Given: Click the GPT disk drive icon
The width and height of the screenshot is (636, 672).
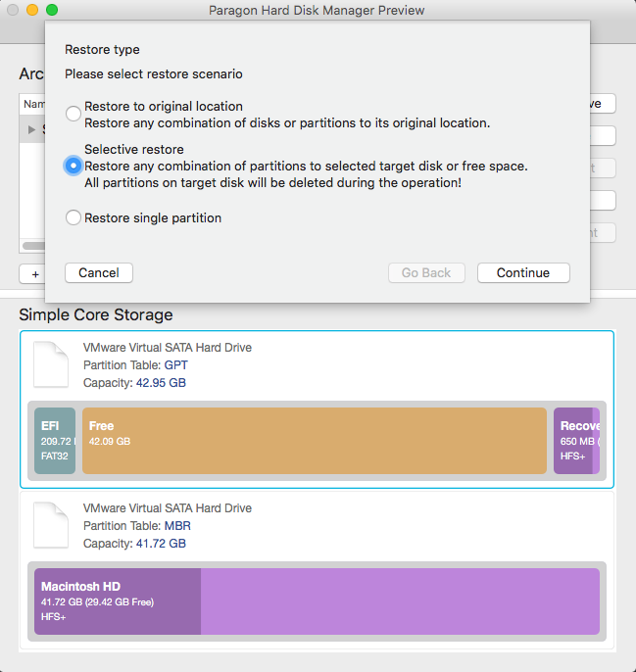Looking at the screenshot, I should pos(51,364).
